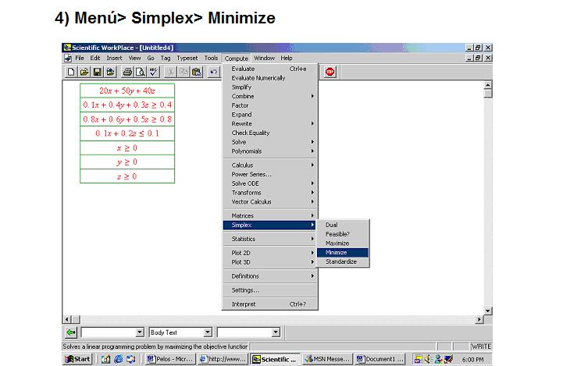
Task: Click the red Stop sign icon
Action: (x=330, y=72)
